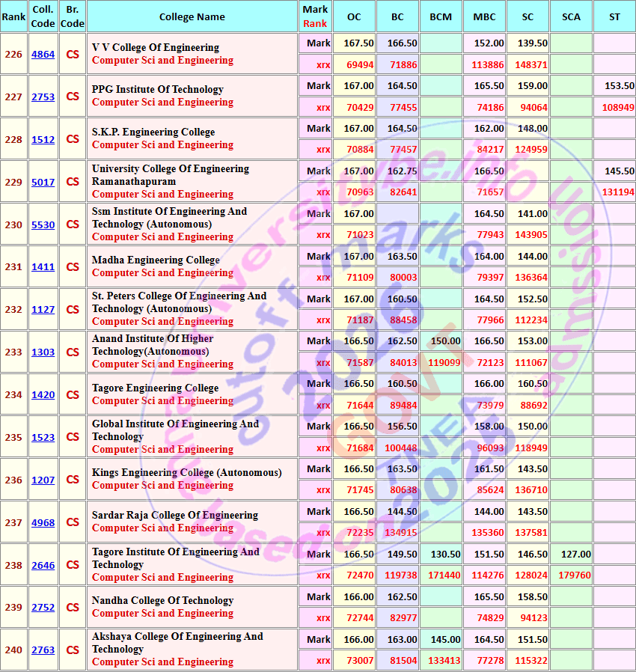Screen dimensions: 636x672
Task: Open college code 1420 link
Action: 43,394
